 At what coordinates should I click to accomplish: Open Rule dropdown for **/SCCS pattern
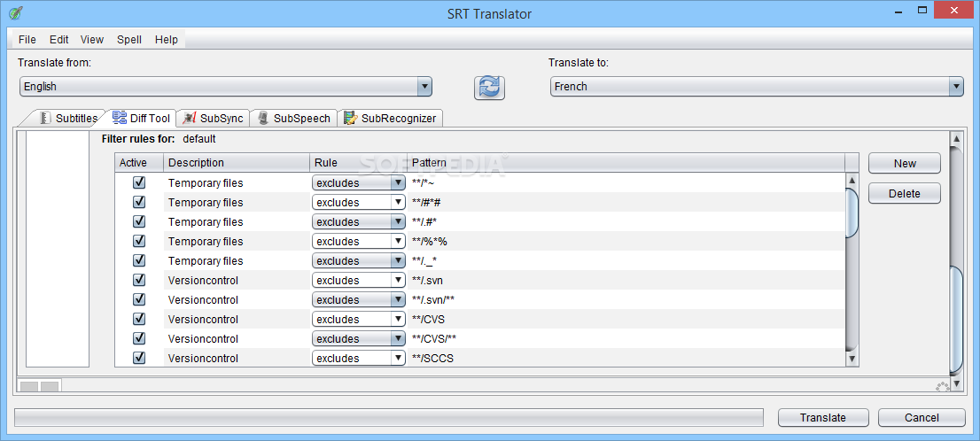click(x=359, y=357)
